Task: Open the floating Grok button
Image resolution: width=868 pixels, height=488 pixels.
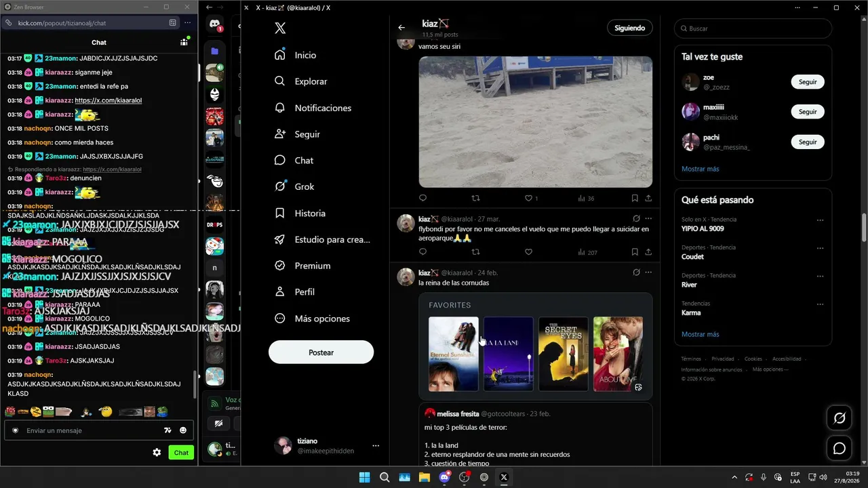Action: pyautogui.click(x=840, y=418)
